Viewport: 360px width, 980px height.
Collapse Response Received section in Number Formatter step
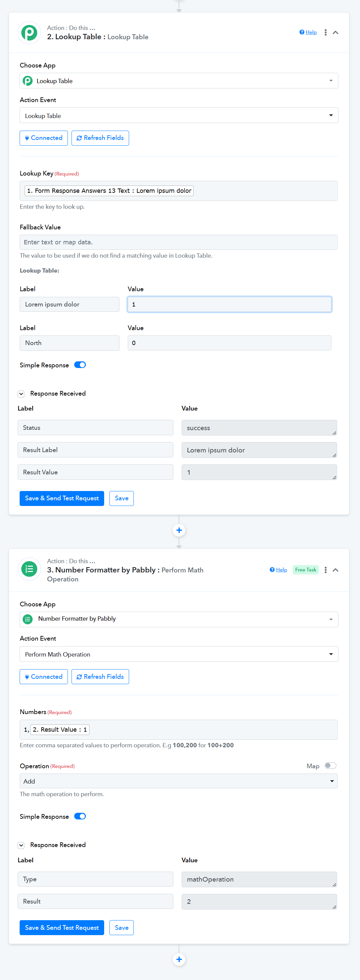[x=21, y=845]
